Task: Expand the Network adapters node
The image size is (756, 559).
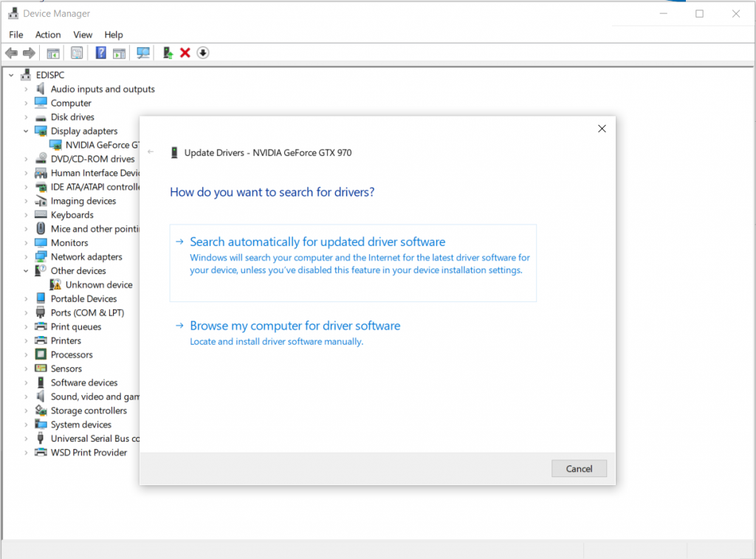Action: coord(26,257)
